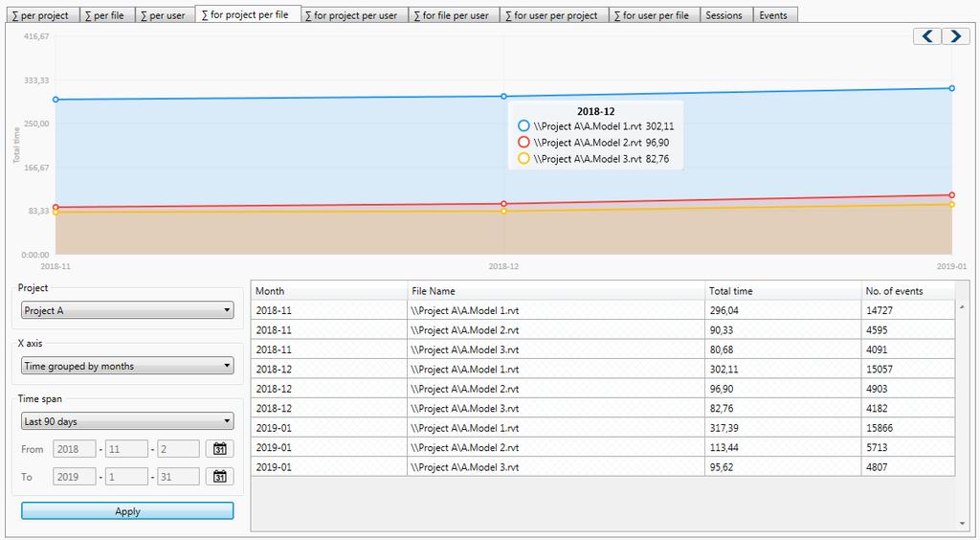Viewport: 980px width, 540px height.
Task: Switch to the Sessions tab
Action: pos(726,15)
